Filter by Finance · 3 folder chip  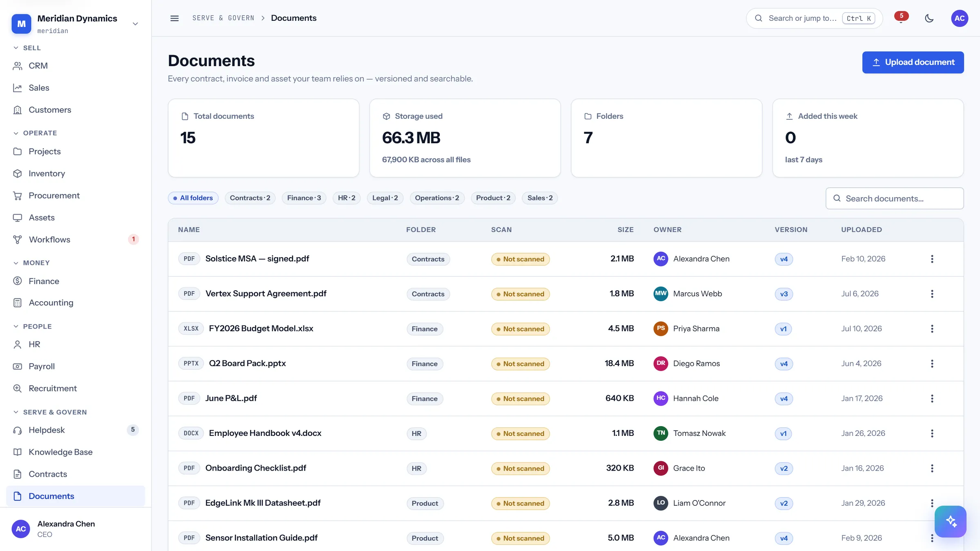point(304,198)
